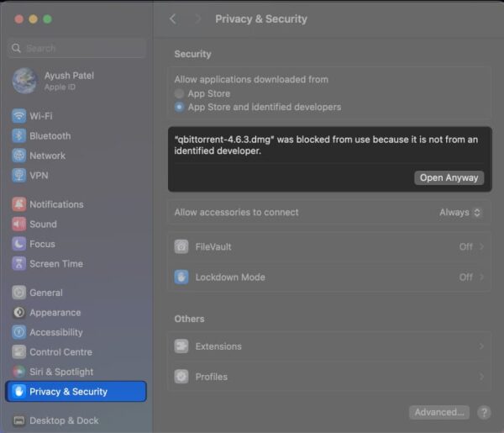
Task: Select Network label in the sidebar
Action: pos(48,156)
